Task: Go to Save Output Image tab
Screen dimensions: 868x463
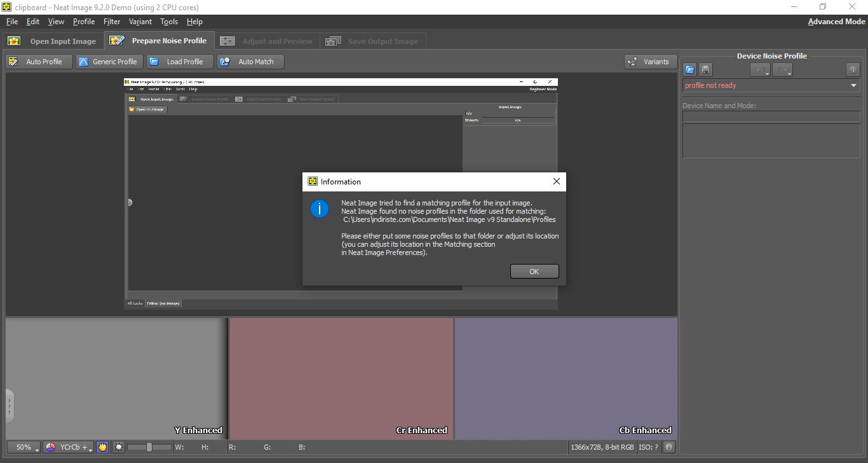Action: tap(372, 41)
